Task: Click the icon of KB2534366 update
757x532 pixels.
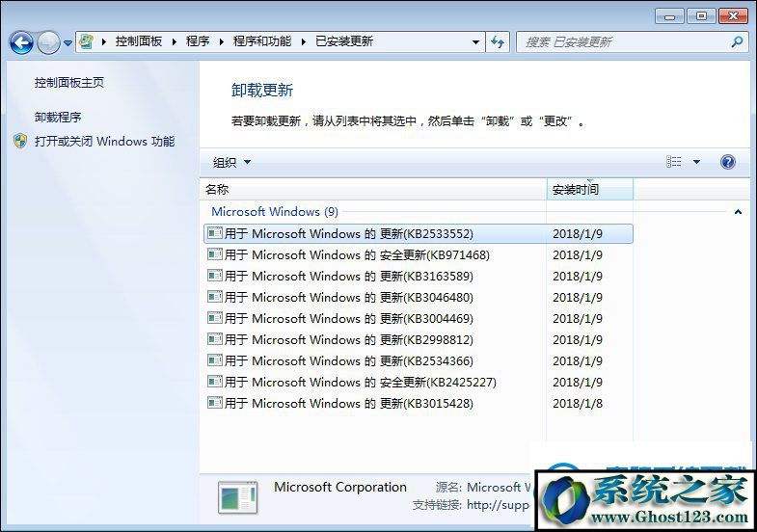Action: pyautogui.click(x=215, y=360)
